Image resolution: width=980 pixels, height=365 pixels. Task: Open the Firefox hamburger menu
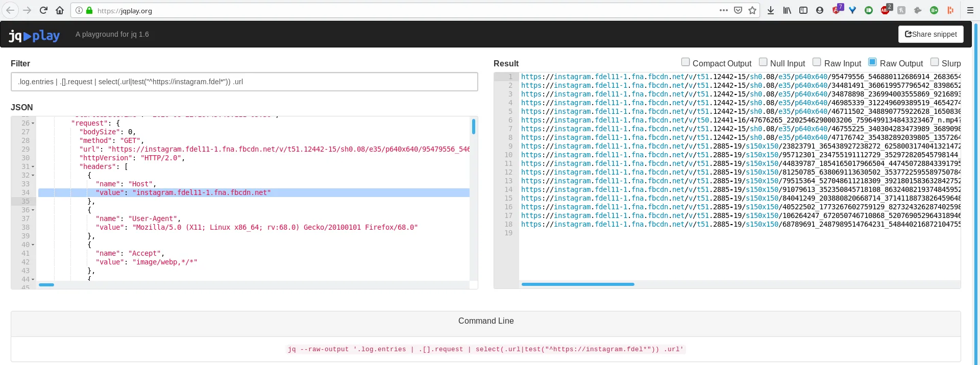click(x=970, y=10)
